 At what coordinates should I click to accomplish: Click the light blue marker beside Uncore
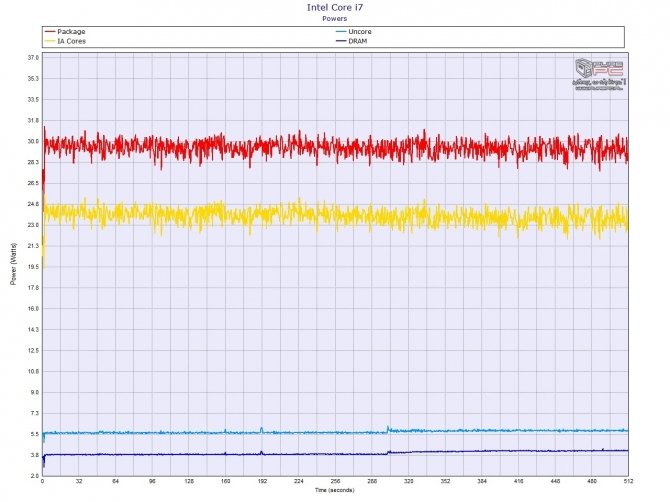click(x=341, y=32)
